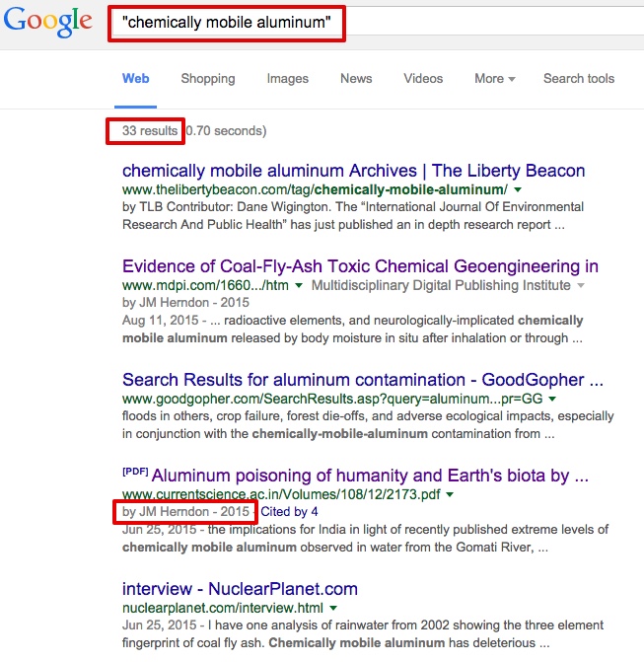Open the Videos tab

click(x=423, y=79)
